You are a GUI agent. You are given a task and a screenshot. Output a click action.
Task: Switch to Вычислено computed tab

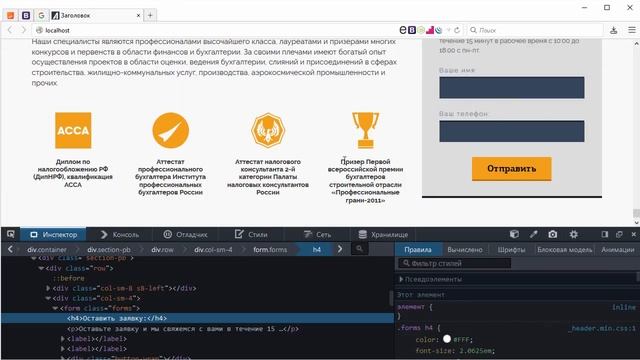464,249
